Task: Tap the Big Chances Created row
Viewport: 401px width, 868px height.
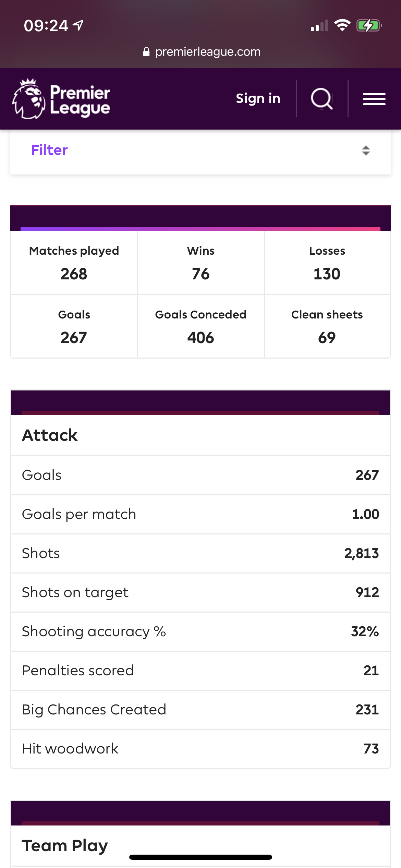Action: [200, 710]
